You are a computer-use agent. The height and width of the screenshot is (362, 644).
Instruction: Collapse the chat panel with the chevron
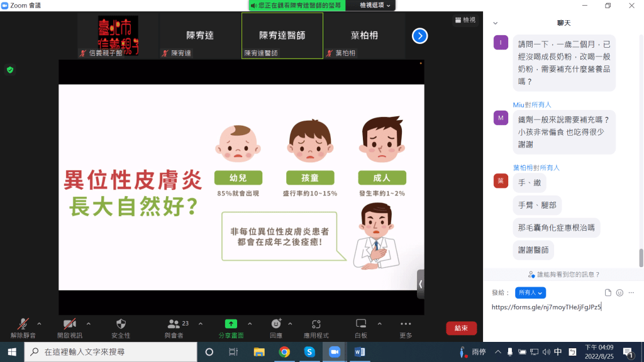click(x=496, y=23)
